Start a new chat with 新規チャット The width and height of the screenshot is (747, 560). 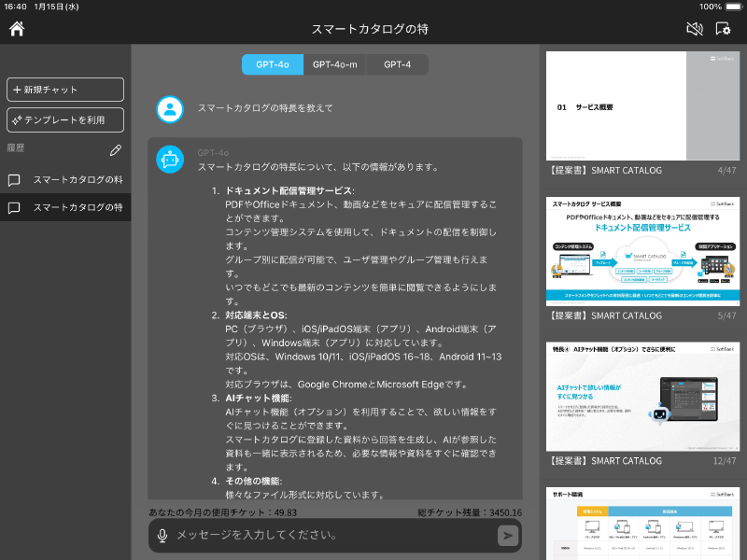tap(65, 90)
